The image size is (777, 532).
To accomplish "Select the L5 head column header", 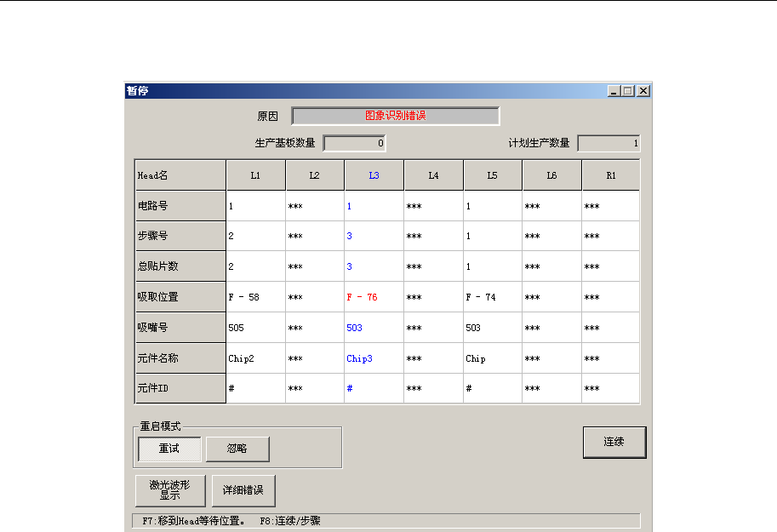I will coord(493,175).
